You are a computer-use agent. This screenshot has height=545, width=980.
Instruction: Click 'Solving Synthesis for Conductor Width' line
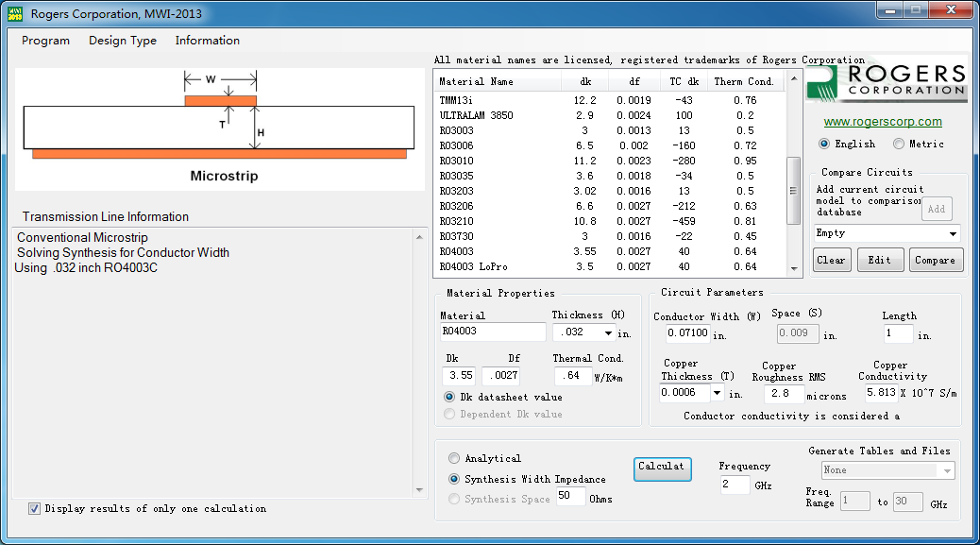(x=123, y=252)
